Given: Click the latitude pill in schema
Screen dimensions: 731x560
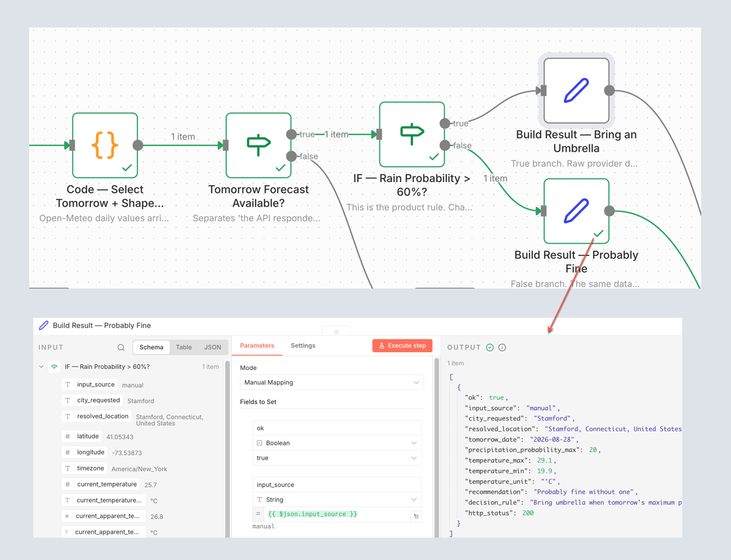Looking at the screenshot, I should click(x=81, y=436).
